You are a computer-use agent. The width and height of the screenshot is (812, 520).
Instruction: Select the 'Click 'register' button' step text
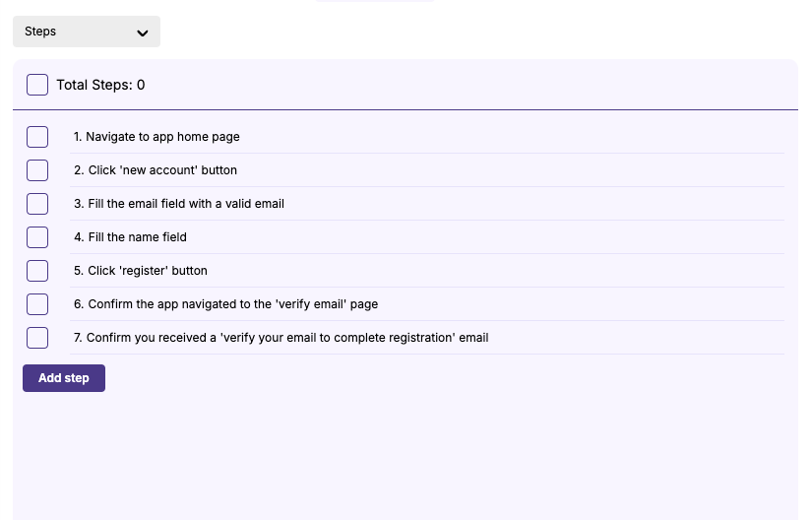pyautogui.click(x=148, y=271)
